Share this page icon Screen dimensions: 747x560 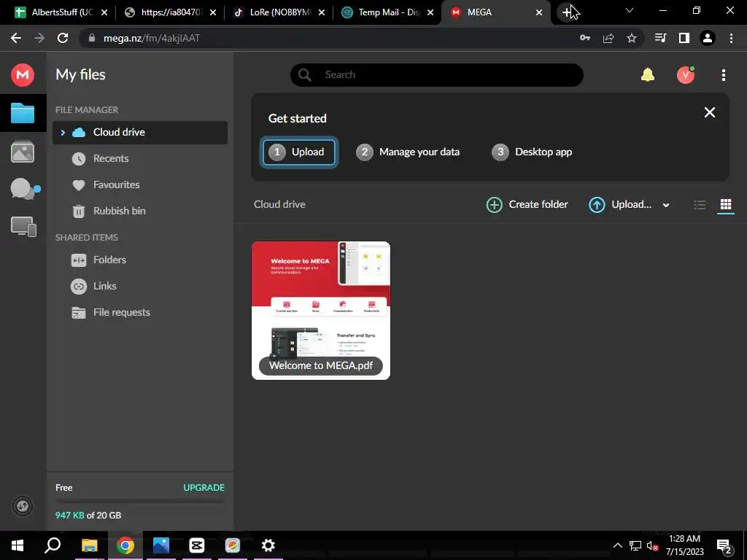[x=608, y=38]
